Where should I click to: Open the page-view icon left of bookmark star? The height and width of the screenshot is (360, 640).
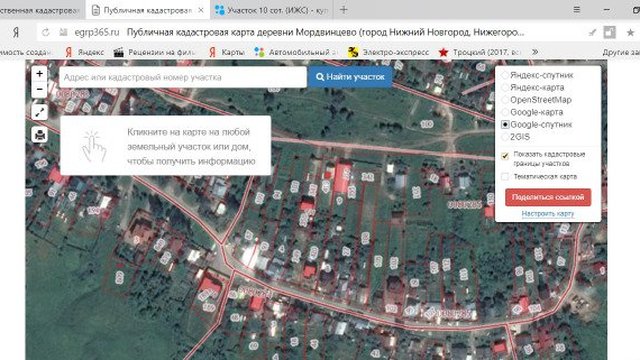609,32
